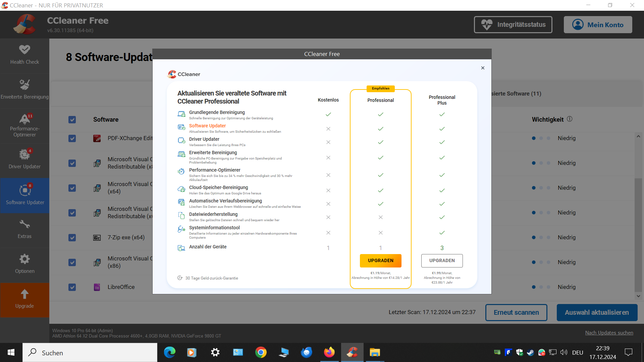Uncheck the 7-Zip exe (x64) checkbox
The height and width of the screenshot is (362, 644).
tap(72, 238)
